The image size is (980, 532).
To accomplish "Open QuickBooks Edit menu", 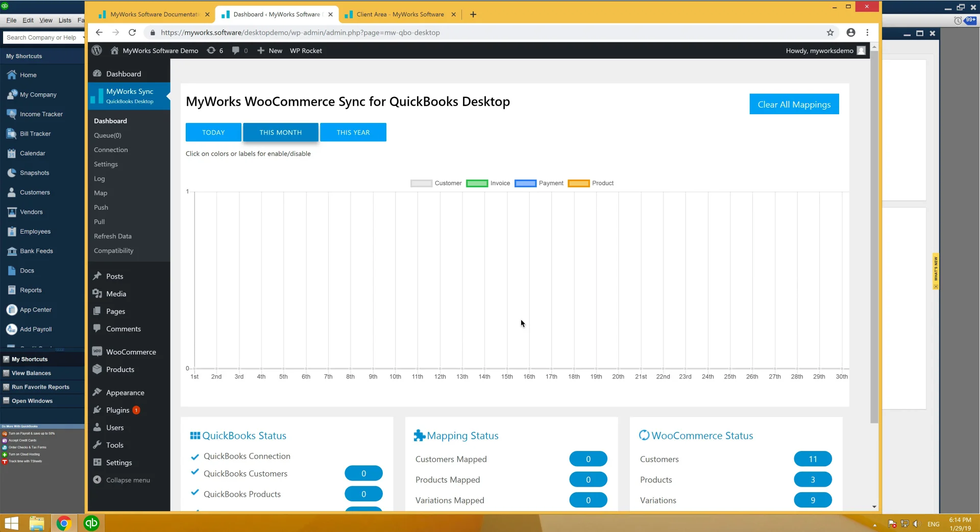I will (28, 20).
